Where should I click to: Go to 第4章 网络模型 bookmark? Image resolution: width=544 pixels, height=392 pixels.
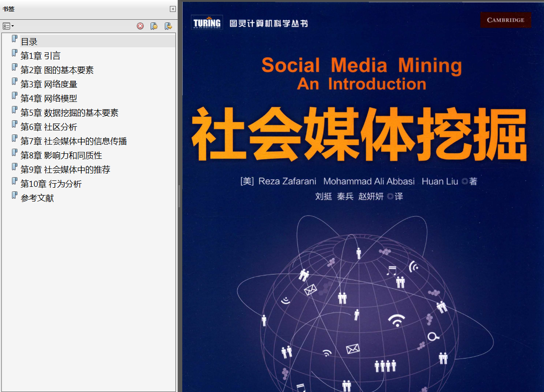[x=49, y=99]
